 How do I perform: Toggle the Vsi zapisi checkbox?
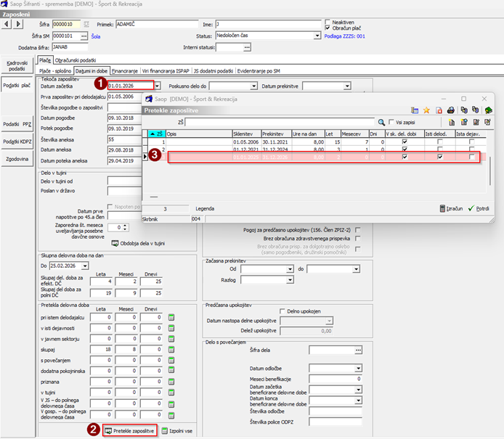[x=391, y=122]
